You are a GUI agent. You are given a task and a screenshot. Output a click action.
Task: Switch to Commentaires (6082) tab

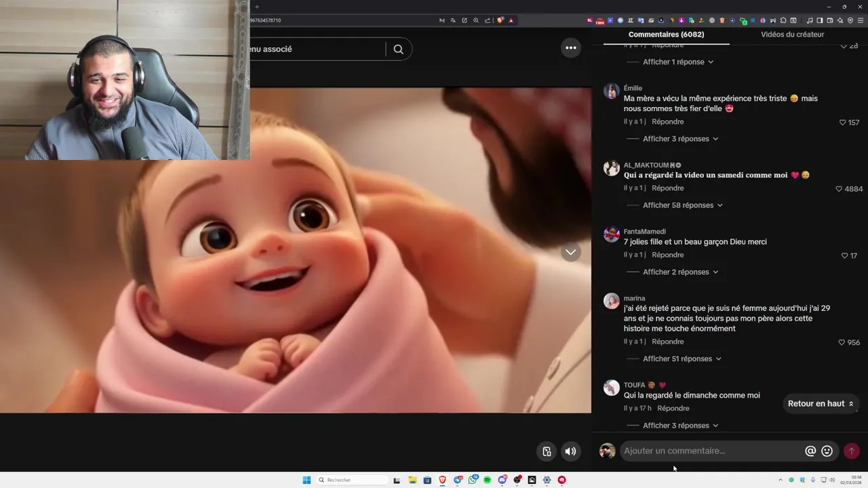click(666, 35)
